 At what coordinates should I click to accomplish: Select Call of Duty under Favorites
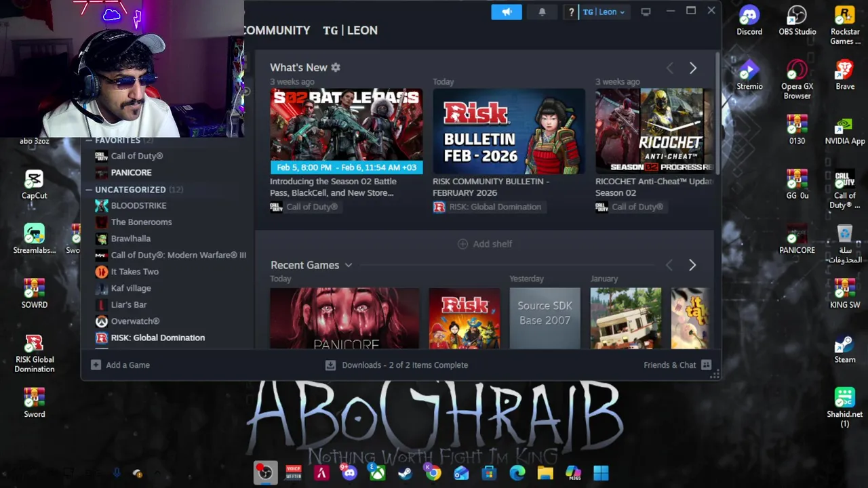coord(136,156)
